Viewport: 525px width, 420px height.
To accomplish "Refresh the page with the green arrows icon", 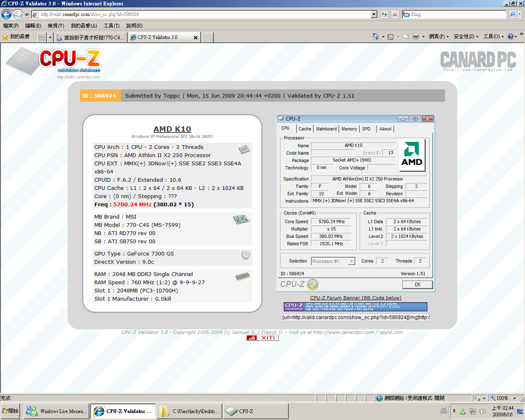I will [384, 14].
